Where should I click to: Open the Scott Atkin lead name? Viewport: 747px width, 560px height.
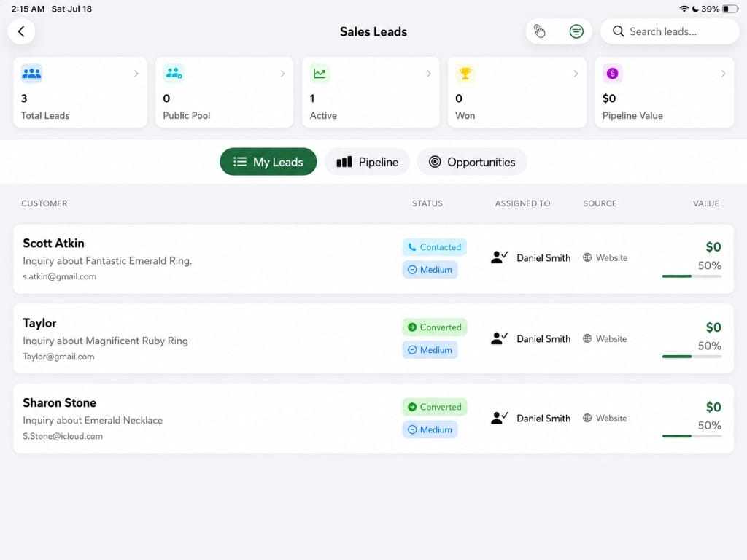coord(53,244)
